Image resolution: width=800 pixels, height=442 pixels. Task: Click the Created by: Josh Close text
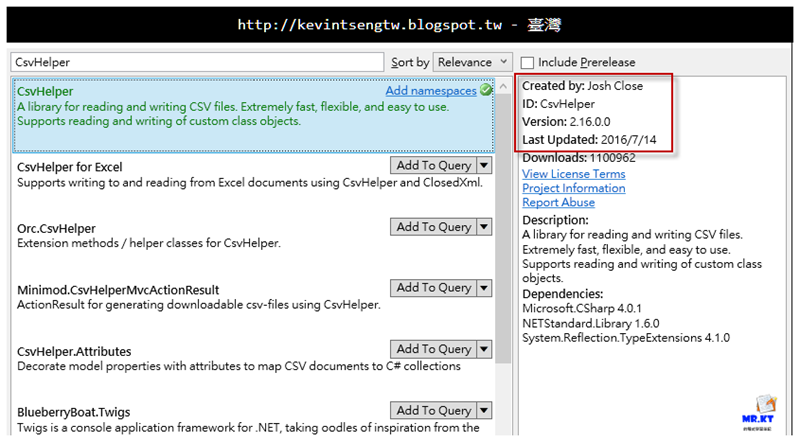click(x=582, y=86)
